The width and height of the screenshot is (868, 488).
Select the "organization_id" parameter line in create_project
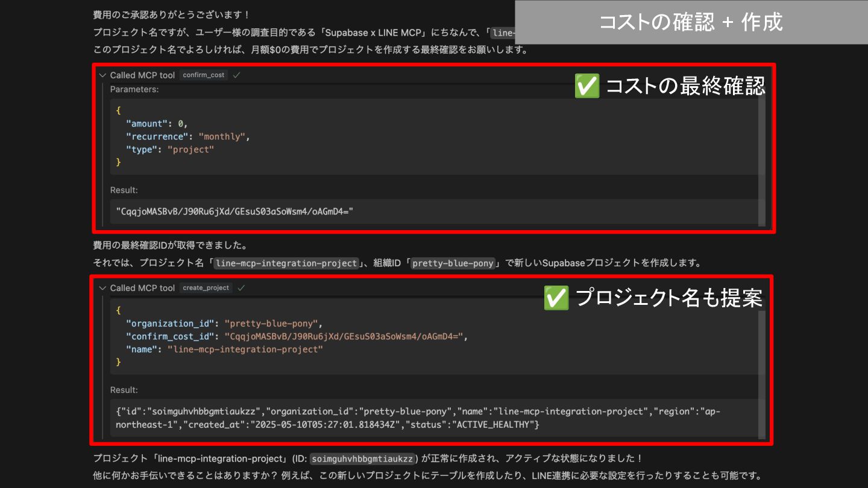click(x=225, y=324)
